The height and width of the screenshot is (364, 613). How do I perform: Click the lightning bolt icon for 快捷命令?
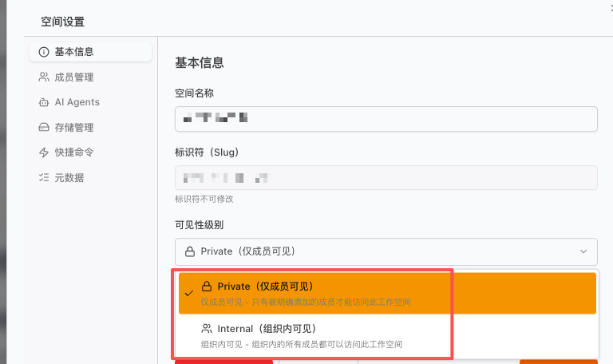(x=44, y=152)
